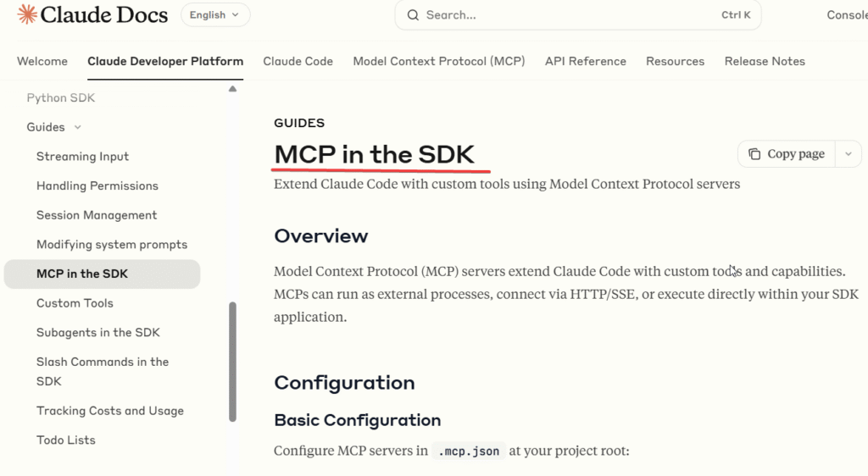Click the Claude Docs starburst logo icon
This screenshot has width=868, height=476.
pyautogui.click(x=26, y=14)
